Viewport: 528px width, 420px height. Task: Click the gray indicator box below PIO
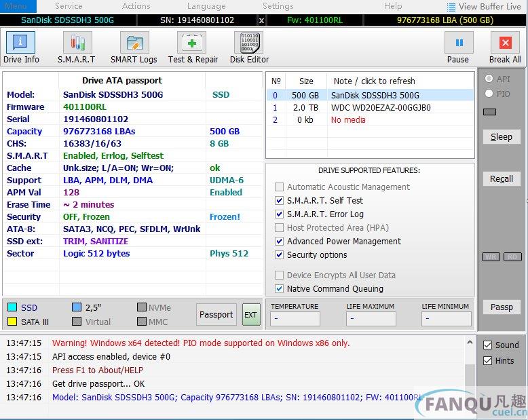coord(489,112)
